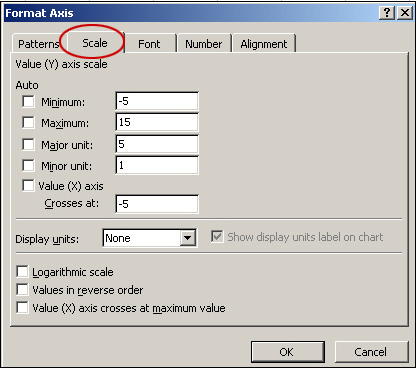Dismiss the dialog with Cancel
This screenshot has width=416, height=368.
371,352
